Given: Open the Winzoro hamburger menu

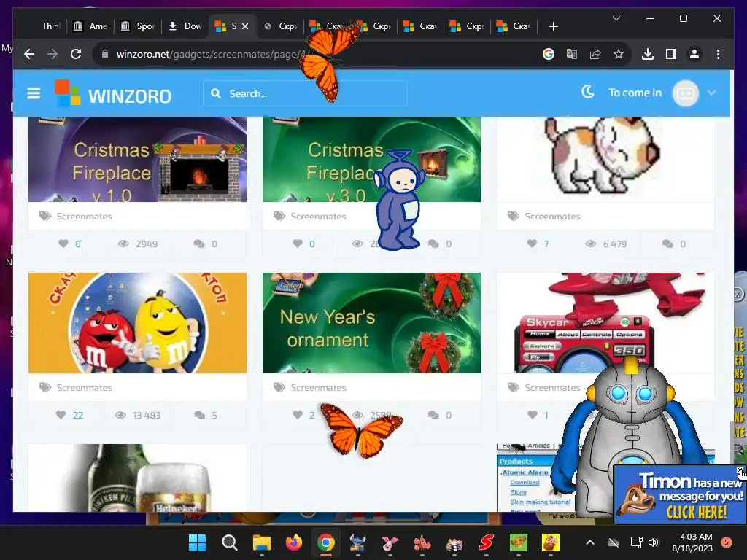Looking at the screenshot, I should click(x=34, y=93).
